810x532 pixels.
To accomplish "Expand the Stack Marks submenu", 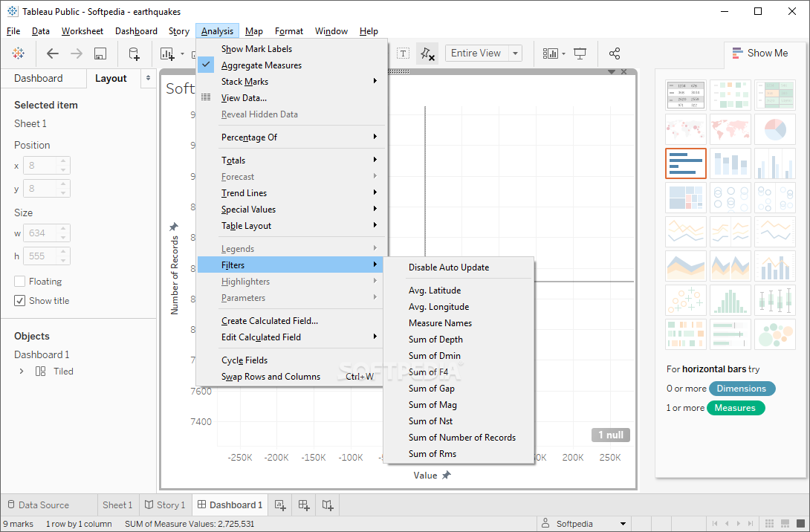I will point(291,82).
